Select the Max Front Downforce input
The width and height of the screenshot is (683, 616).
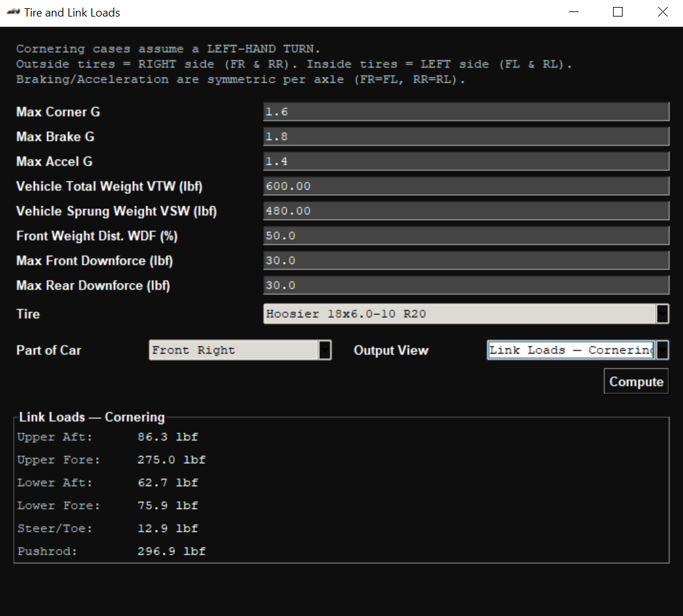tap(466, 261)
